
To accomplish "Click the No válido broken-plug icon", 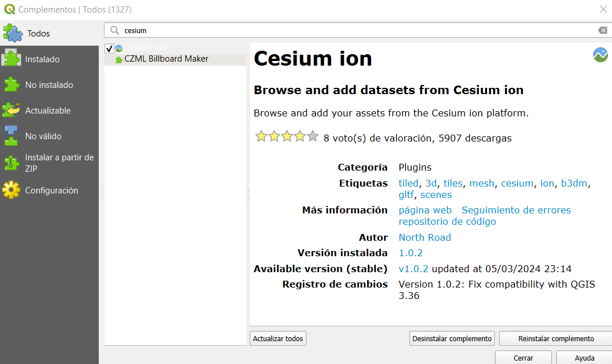I will (11, 135).
